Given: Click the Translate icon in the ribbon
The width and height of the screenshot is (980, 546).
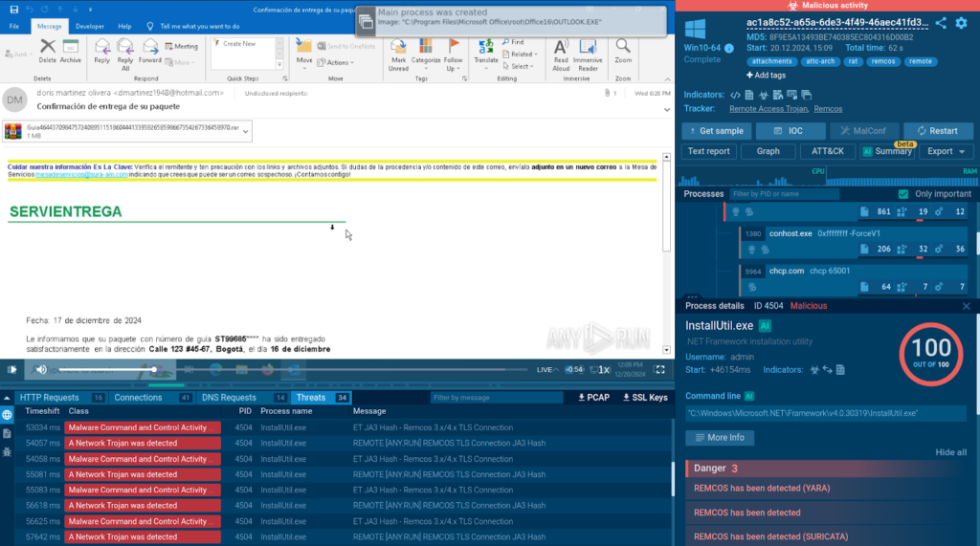Looking at the screenshot, I should click(x=486, y=50).
